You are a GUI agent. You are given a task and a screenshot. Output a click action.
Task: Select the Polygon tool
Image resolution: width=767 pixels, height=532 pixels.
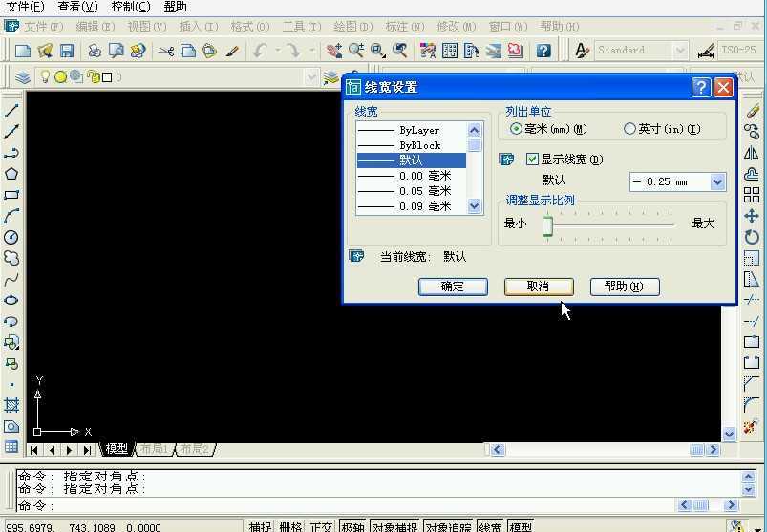click(x=11, y=174)
